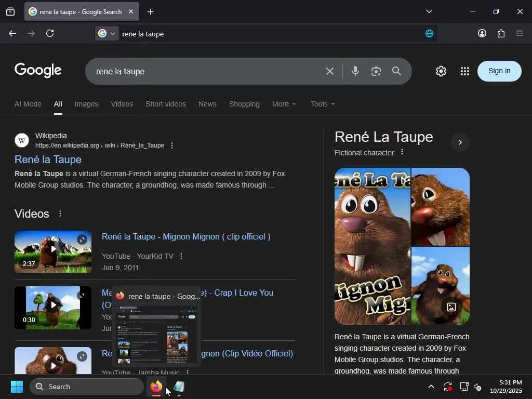
Task: Select the Short videos tab
Action: [x=166, y=104]
